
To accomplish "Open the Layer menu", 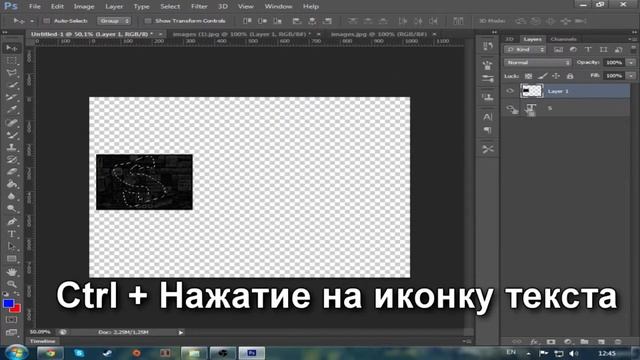I will [114, 7].
